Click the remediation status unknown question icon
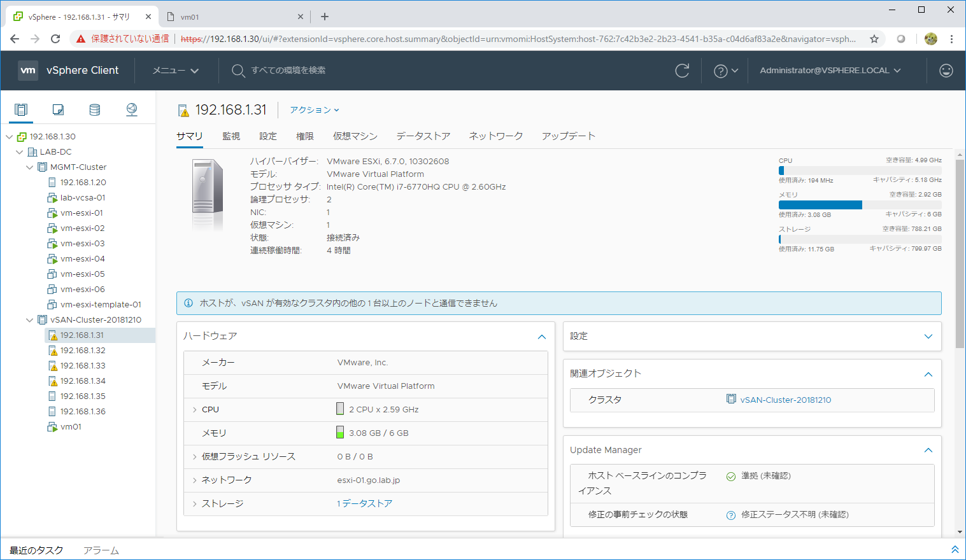 731,515
